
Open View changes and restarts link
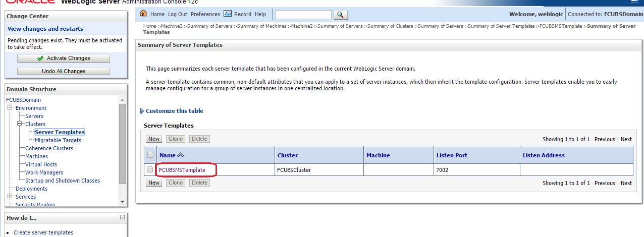[45, 29]
